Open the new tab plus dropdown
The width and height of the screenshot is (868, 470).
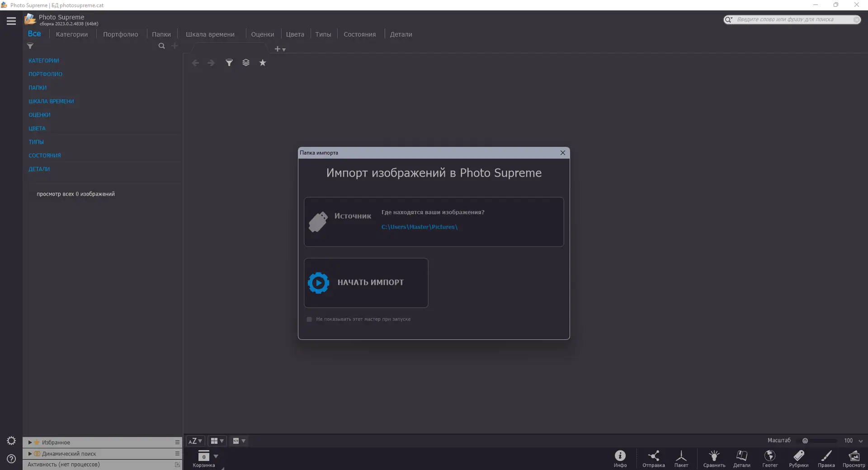(x=280, y=49)
